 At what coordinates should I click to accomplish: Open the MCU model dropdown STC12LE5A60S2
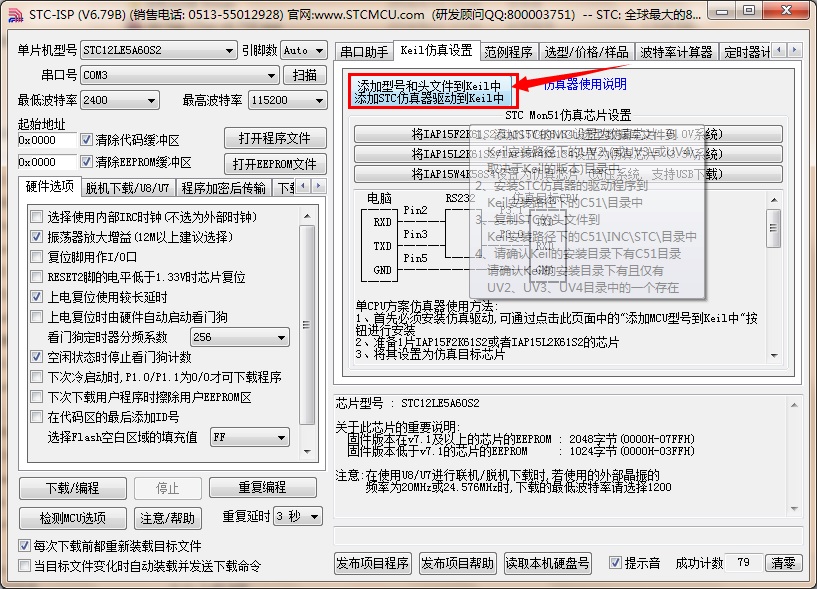point(159,51)
